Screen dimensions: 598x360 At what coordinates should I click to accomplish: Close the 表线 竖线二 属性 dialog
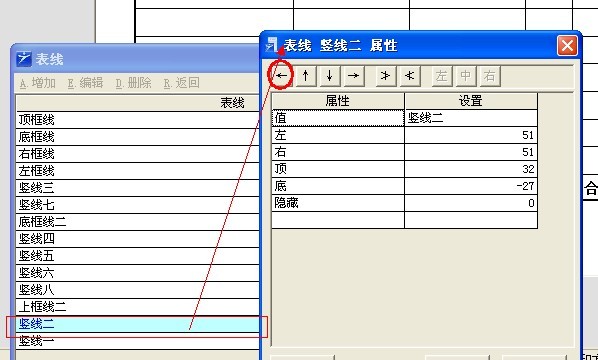click(x=567, y=46)
